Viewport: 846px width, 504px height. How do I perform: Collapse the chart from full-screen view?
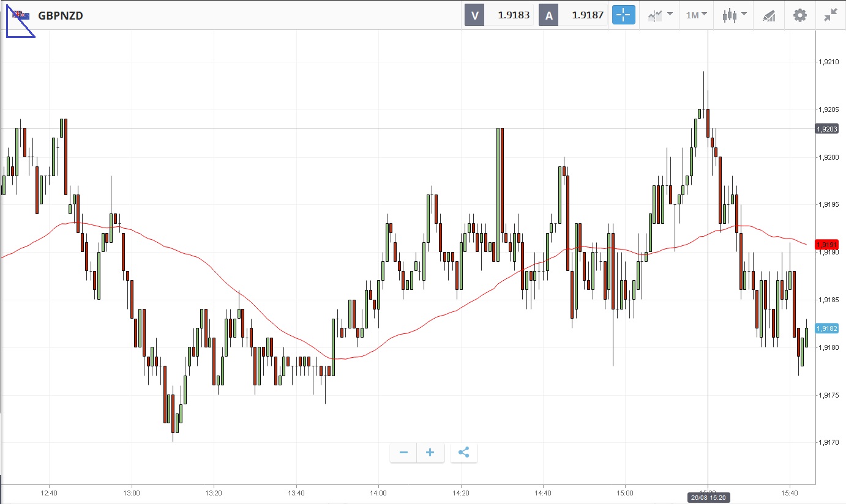[x=830, y=15]
